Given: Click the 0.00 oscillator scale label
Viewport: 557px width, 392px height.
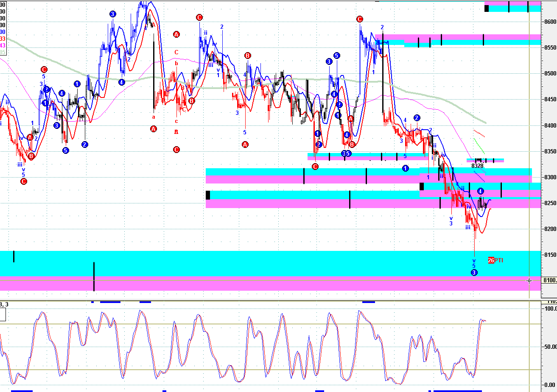Looking at the screenshot, I should tap(550, 385).
